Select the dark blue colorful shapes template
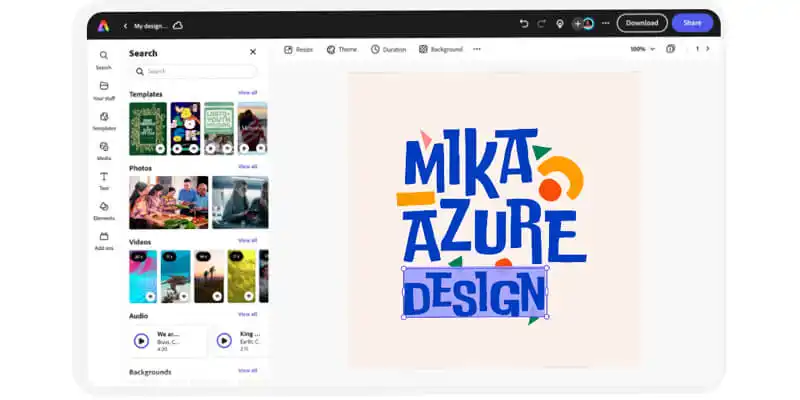 (185, 129)
